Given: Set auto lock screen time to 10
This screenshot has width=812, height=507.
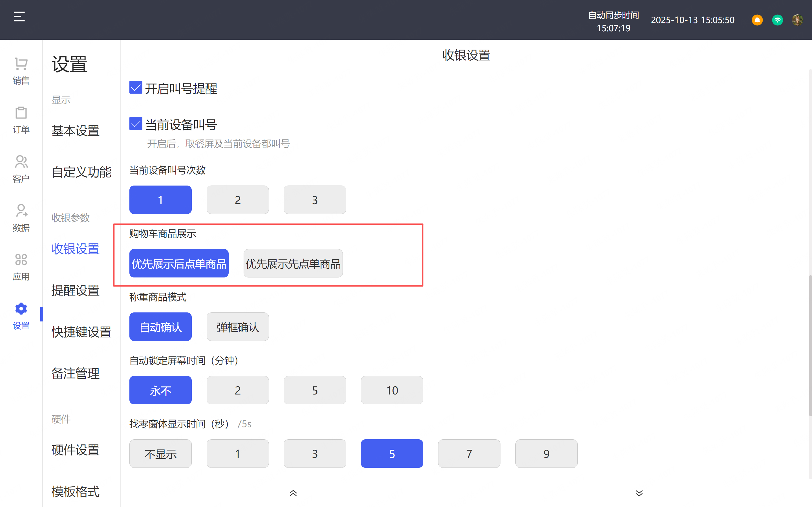Looking at the screenshot, I should (392, 390).
